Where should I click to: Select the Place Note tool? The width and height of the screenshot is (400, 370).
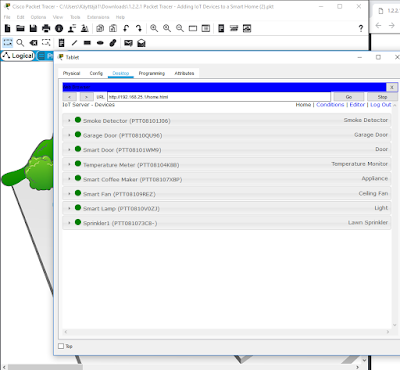click(61, 43)
